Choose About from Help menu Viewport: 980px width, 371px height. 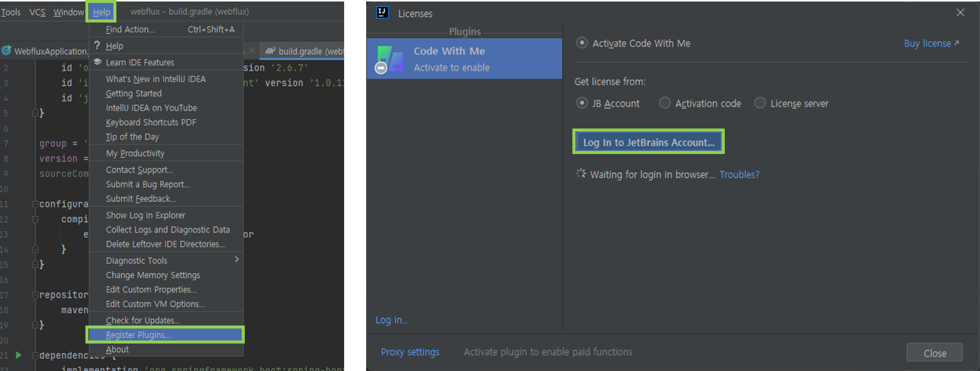[166, 349]
